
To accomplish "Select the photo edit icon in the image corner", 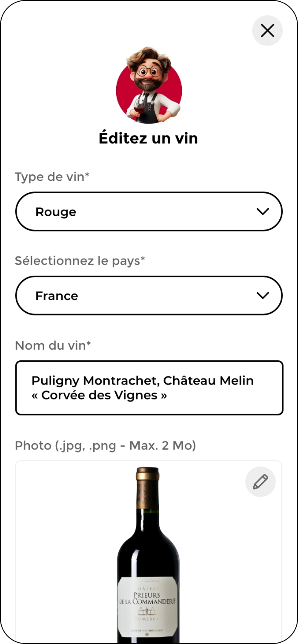I will 261,482.
